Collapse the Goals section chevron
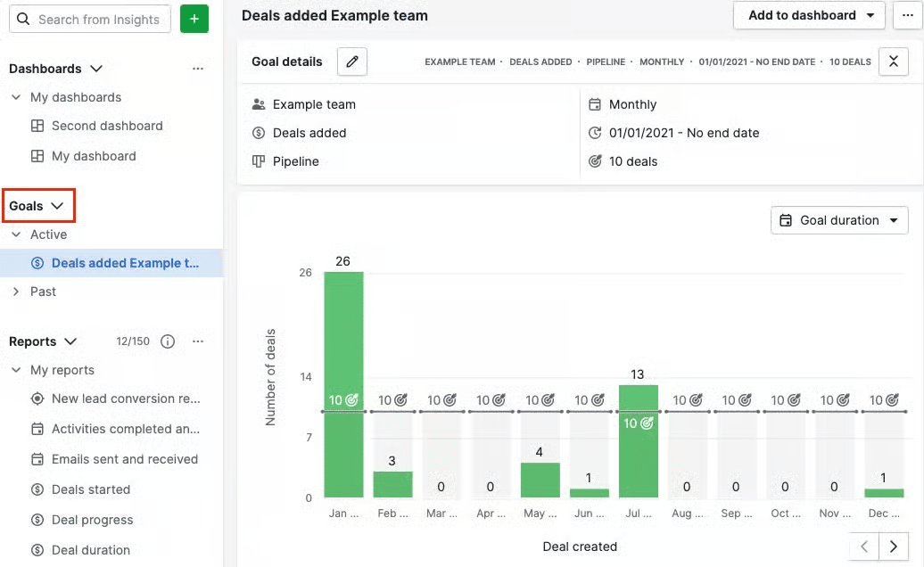 (x=55, y=206)
